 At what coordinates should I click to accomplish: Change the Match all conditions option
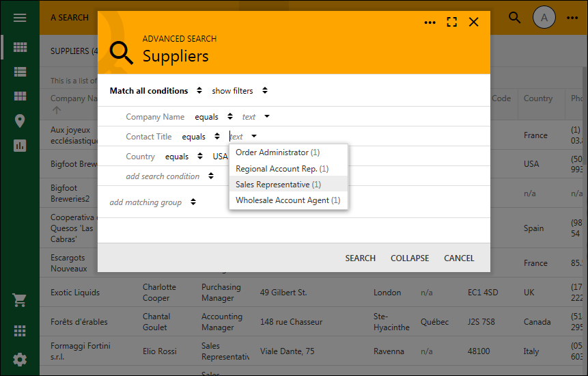coord(156,91)
